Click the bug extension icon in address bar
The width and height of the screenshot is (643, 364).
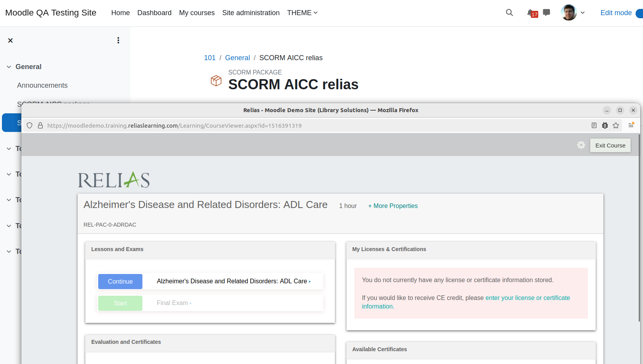point(605,125)
